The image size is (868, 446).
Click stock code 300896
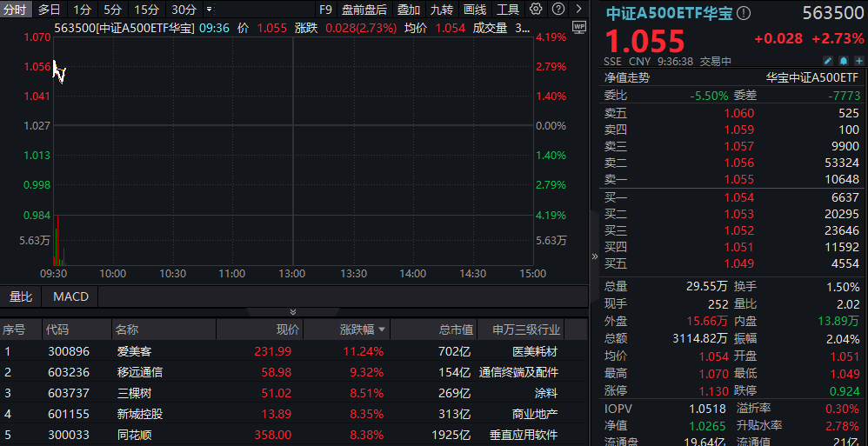coord(69,351)
